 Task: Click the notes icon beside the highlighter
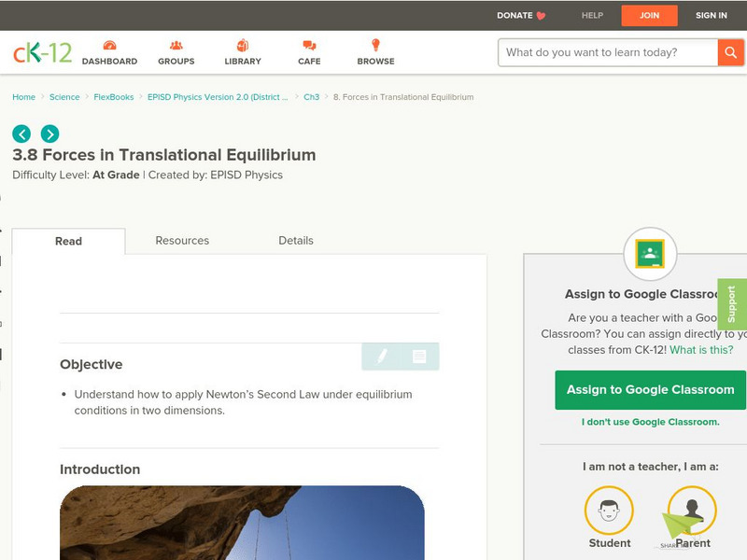419,357
